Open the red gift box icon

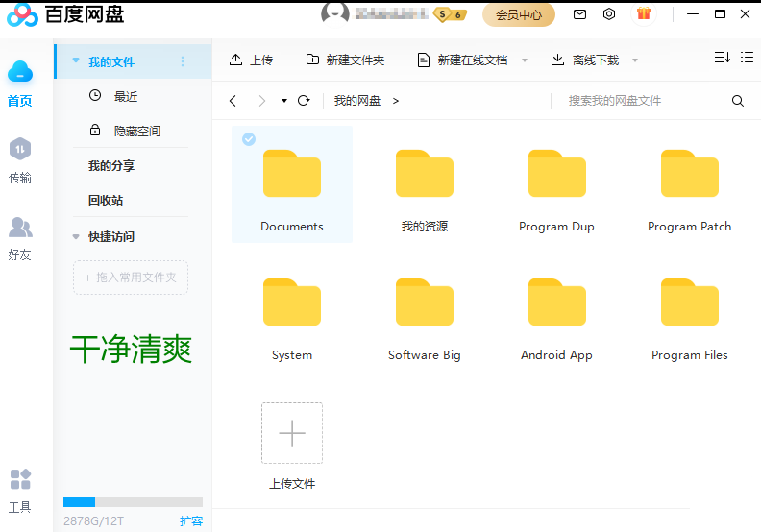tap(644, 13)
